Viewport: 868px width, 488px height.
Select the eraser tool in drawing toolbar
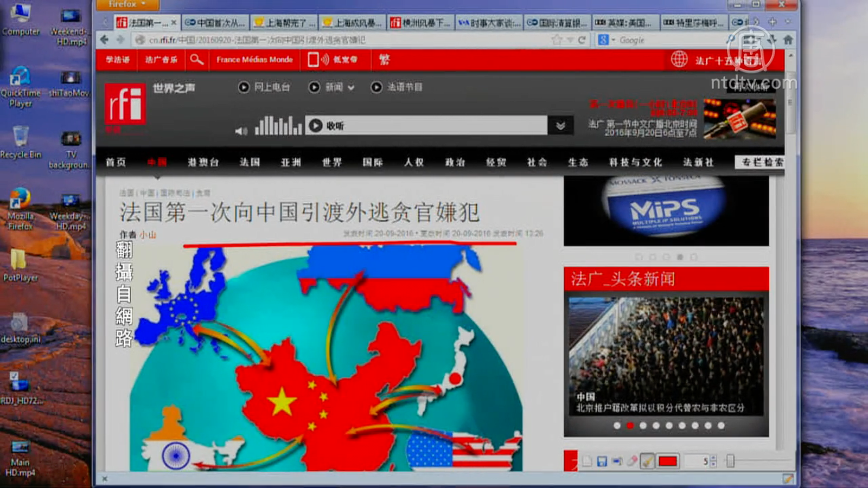(x=632, y=461)
